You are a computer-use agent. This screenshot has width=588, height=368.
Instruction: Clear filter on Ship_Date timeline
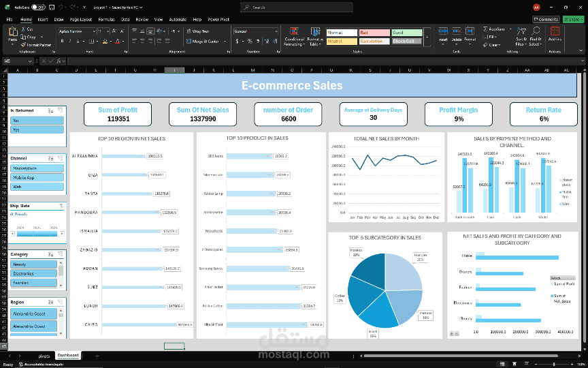(61, 206)
